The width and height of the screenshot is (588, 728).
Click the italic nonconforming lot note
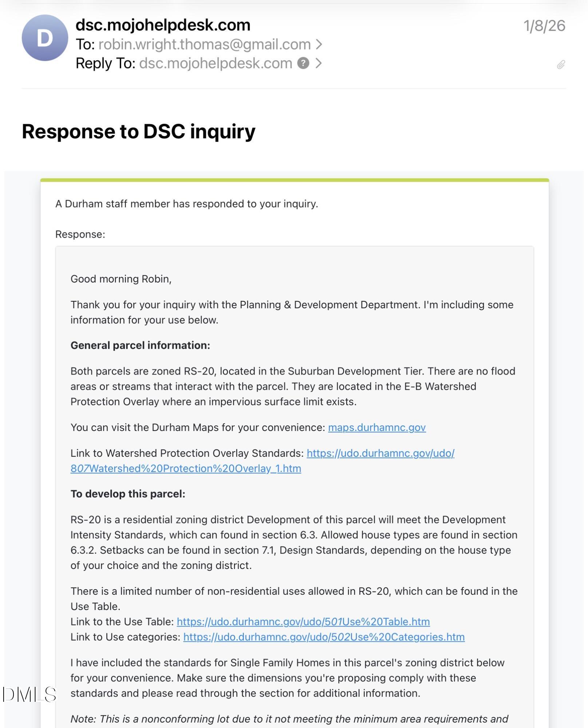pos(289,719)
